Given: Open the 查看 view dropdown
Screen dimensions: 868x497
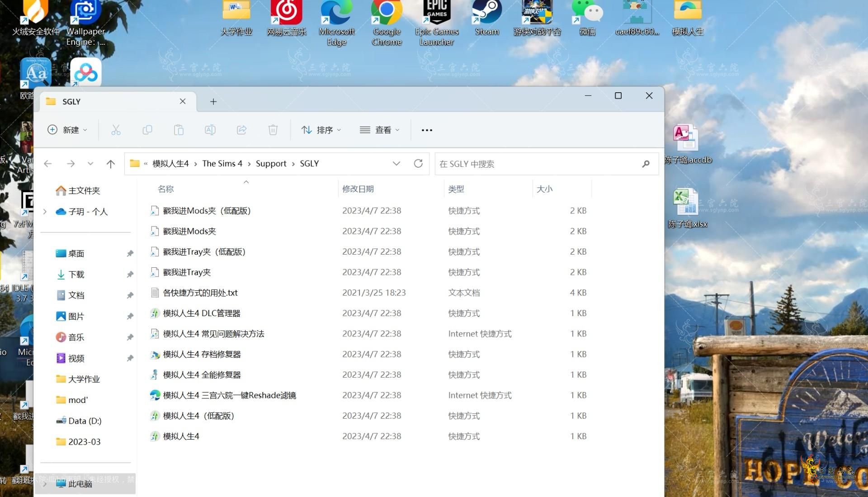Looking at the screenshot, I should coord(380,130).
